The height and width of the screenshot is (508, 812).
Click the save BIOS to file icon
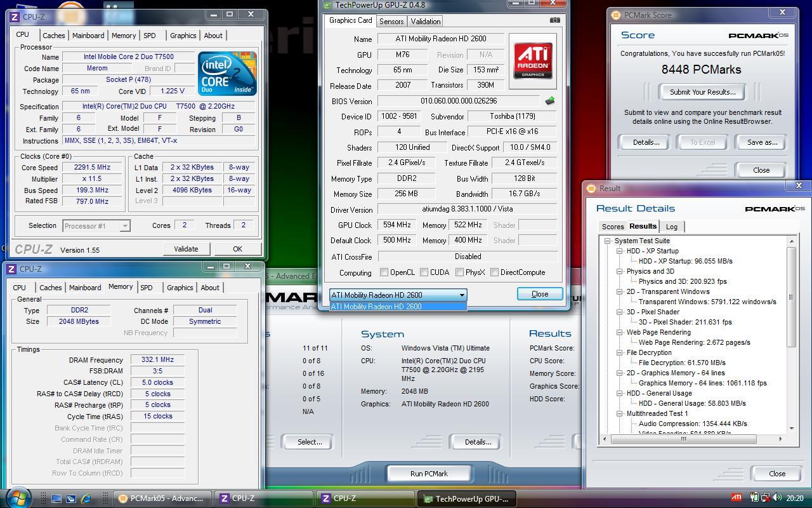click(x=550, y=101)
